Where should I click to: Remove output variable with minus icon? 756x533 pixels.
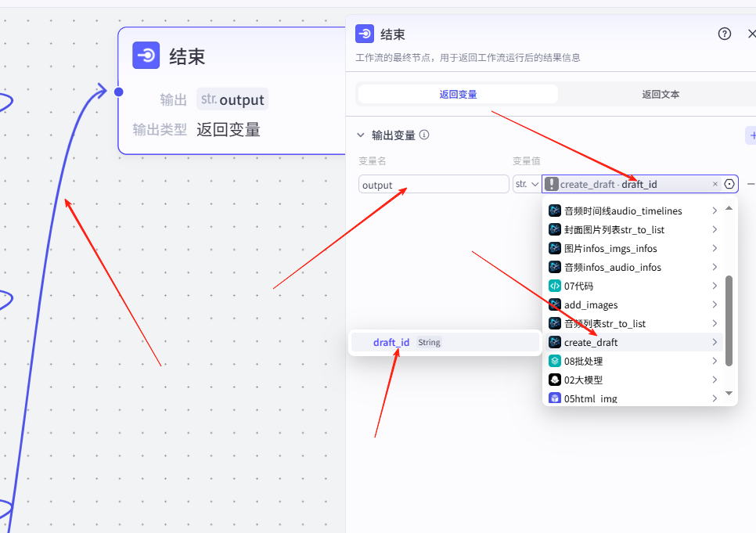click(751, 184)
